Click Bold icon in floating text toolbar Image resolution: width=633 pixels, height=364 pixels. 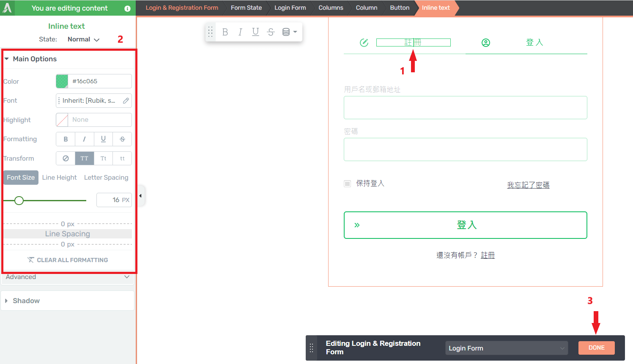225,32
